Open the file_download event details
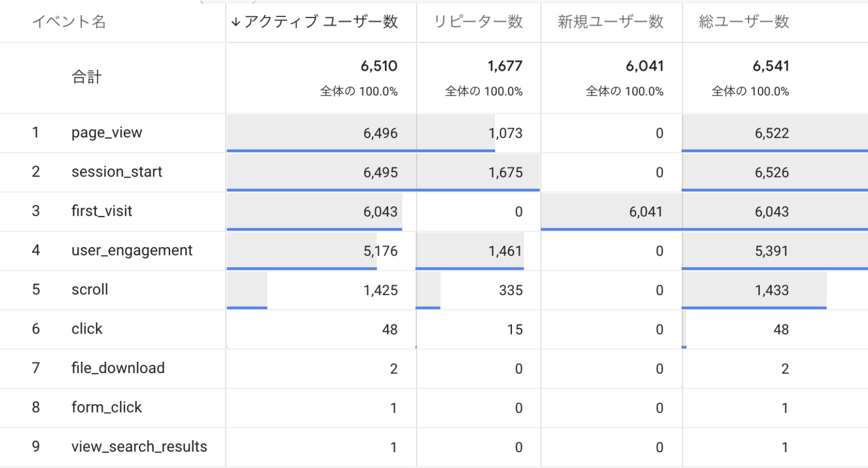Viewport: 868px width, 468px height. 117,368
